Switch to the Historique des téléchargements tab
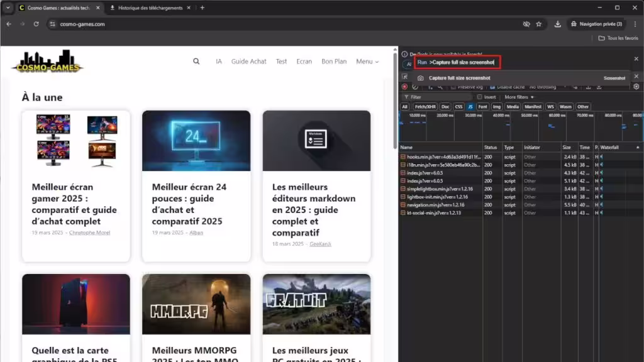The image size is (644, 362). click(x=150, y=8)
